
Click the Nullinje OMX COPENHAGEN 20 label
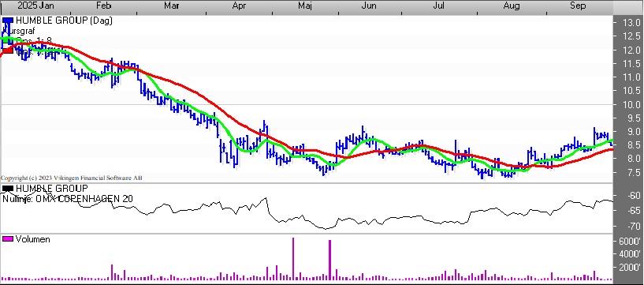click(x=68, y=199)
